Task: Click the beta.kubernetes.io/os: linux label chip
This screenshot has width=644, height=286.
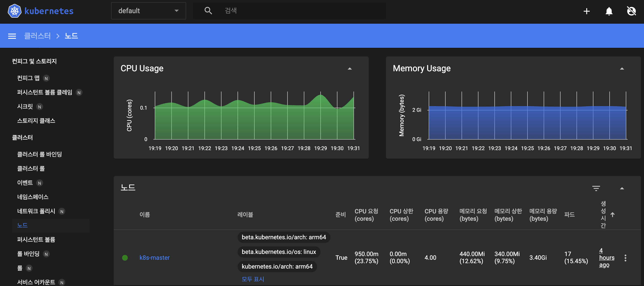Action: [x=278, y=252]
